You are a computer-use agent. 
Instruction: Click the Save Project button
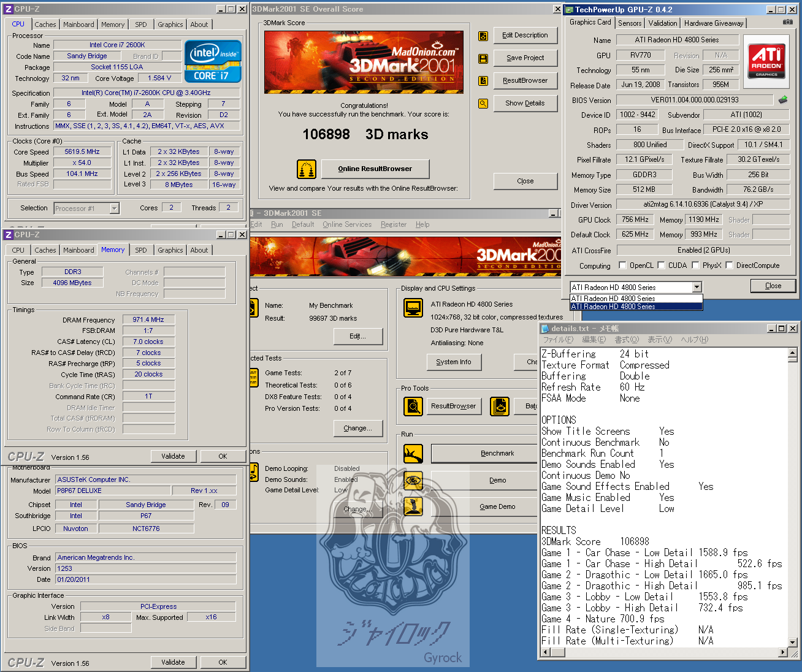pyautogui.click(x=525, y=58)
